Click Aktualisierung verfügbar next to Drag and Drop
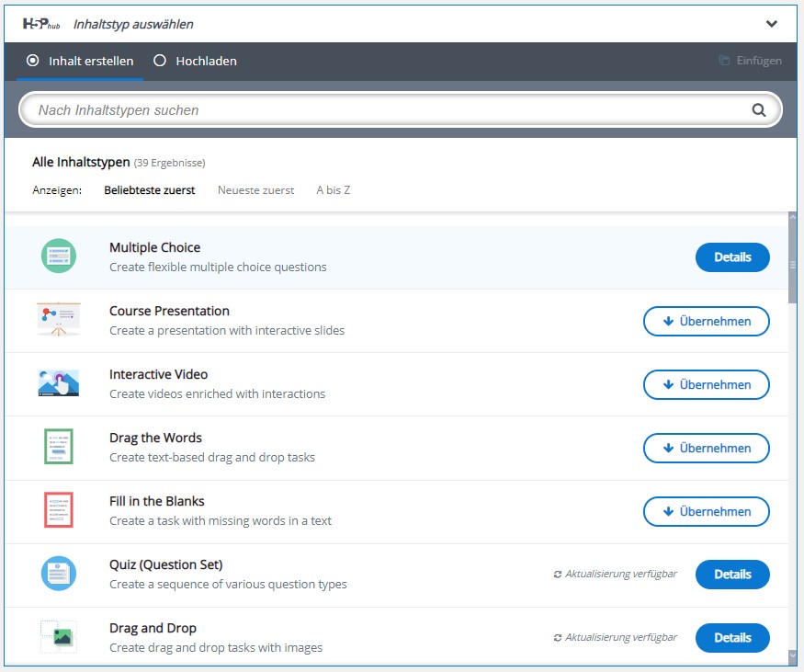This screenshot has height=672, width=804. click(616, 637)
